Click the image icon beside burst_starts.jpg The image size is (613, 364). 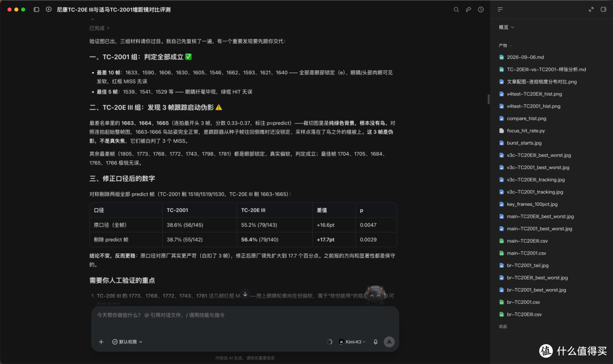502,143
